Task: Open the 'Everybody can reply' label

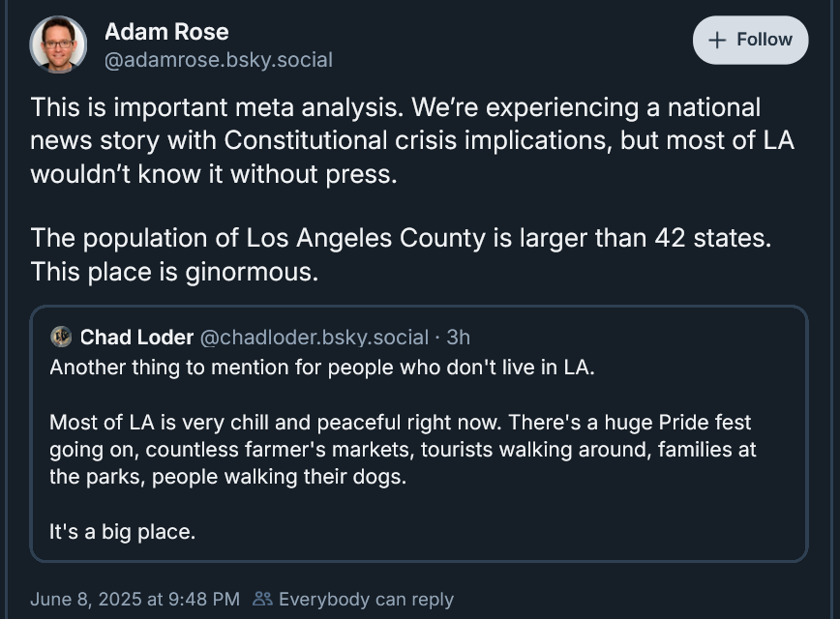Action: (367, 600)
